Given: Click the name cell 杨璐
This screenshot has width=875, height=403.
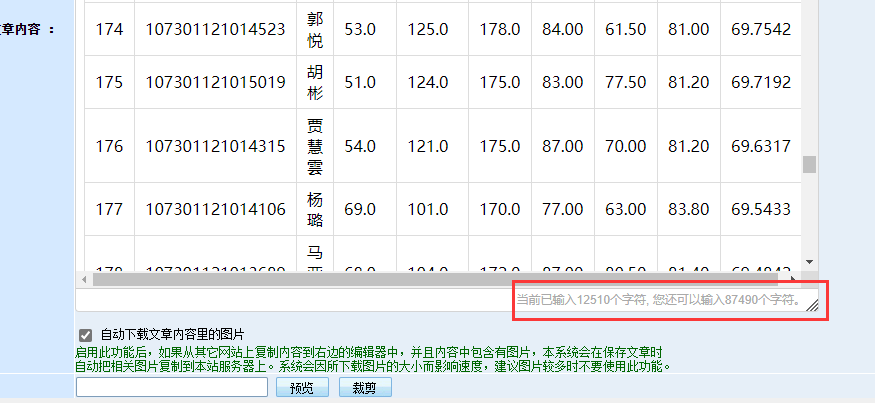Looking at the screenshot, I should (x=315, y=209).
